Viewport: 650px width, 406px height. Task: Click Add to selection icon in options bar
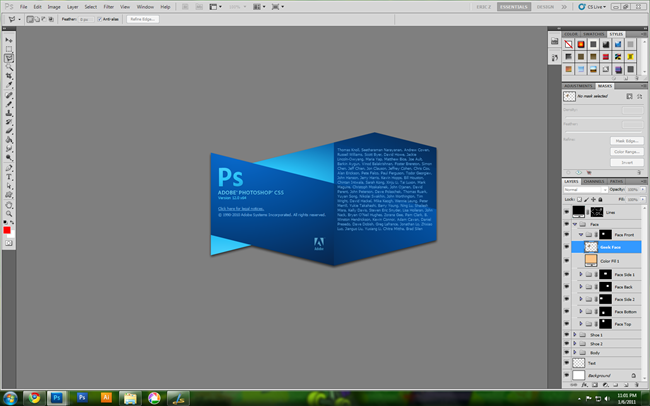37,19
